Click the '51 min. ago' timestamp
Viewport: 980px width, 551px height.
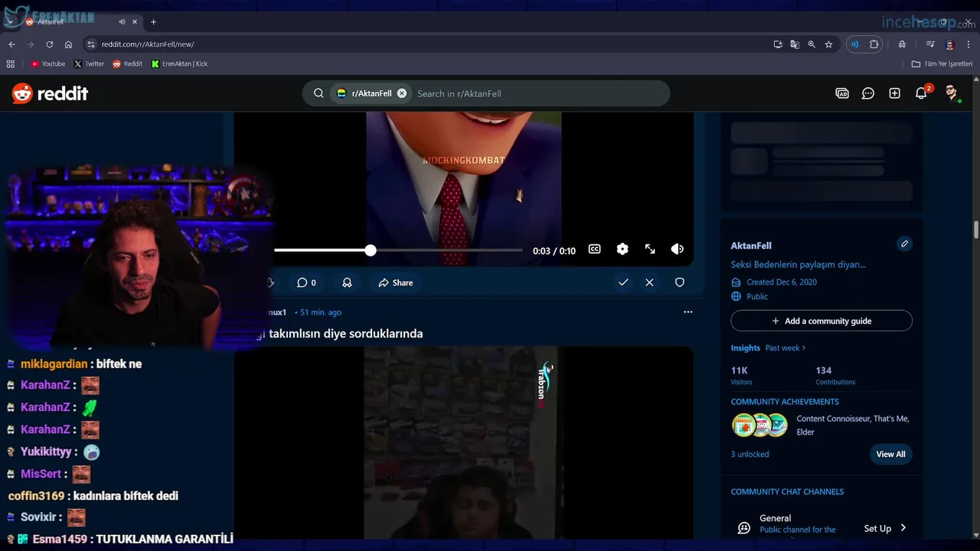coord(321,312)
